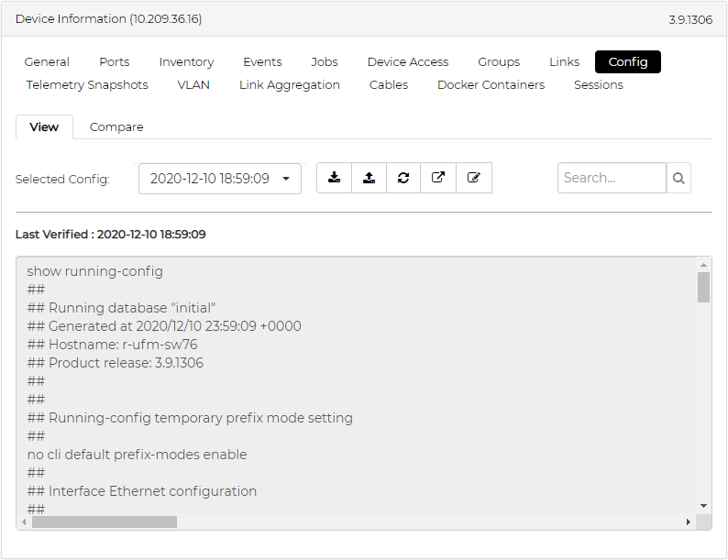Switch to the Device Access tab

(408, 62)
